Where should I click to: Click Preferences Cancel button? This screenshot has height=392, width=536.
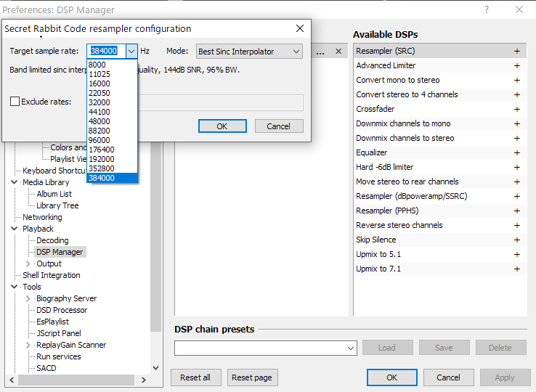click(449, 377)
